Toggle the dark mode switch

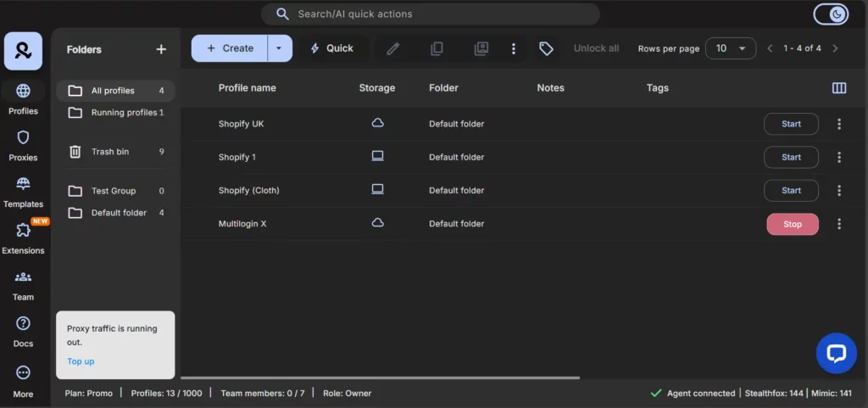(830, 14)
